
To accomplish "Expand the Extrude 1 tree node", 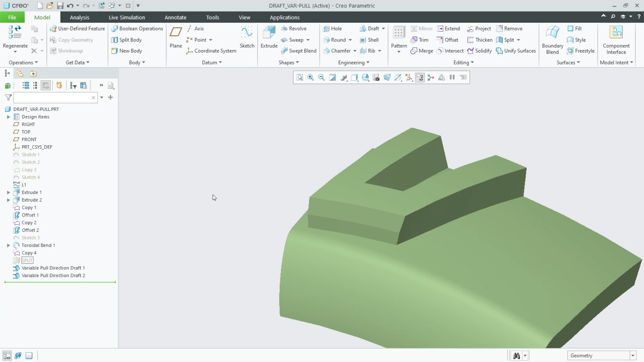I will tap(8, 192).
